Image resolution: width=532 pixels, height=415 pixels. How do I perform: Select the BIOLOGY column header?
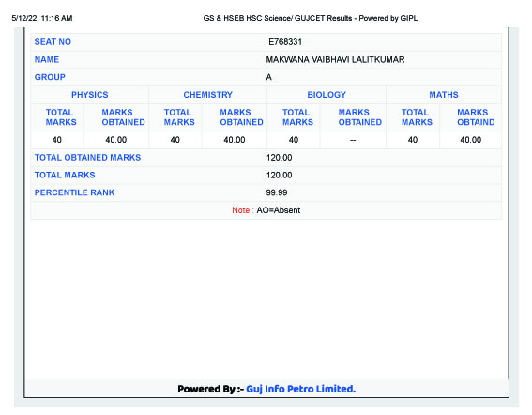pyautogui.click(x=327, y=95)
